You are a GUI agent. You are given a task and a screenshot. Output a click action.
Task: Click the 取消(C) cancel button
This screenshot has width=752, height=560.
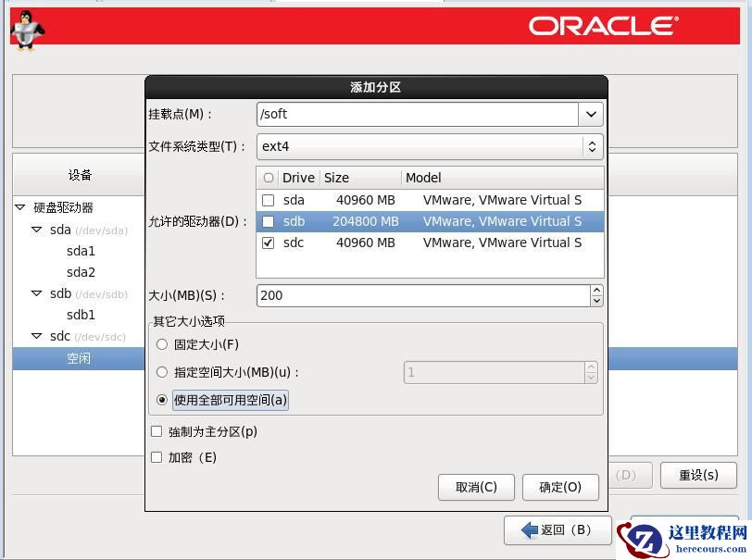[476, 488]
